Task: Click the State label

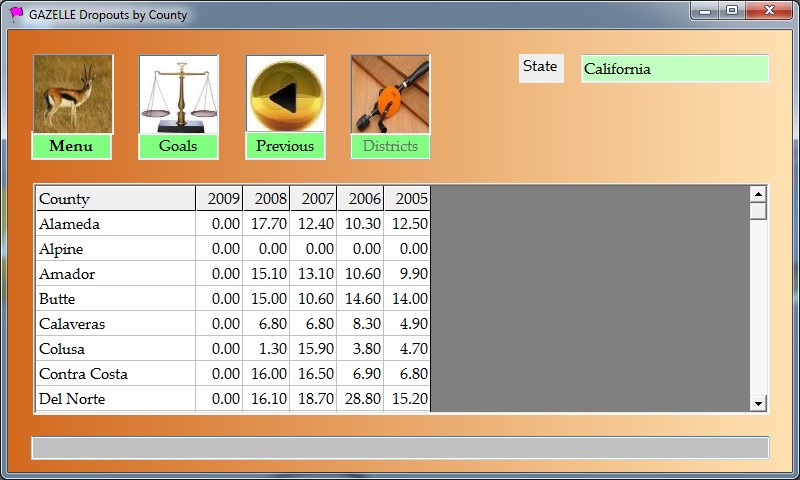Action: coord(541,68)
